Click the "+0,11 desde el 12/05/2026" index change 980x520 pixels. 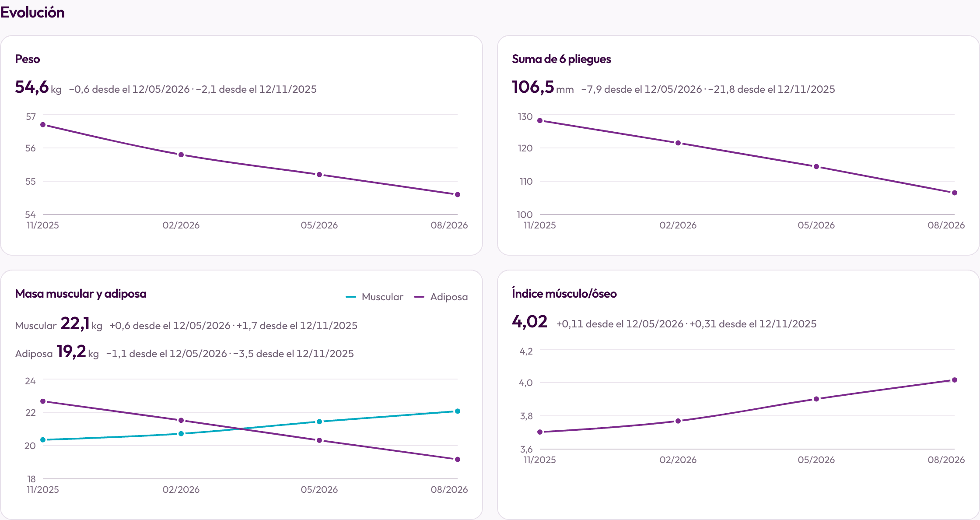click(620, 324)
